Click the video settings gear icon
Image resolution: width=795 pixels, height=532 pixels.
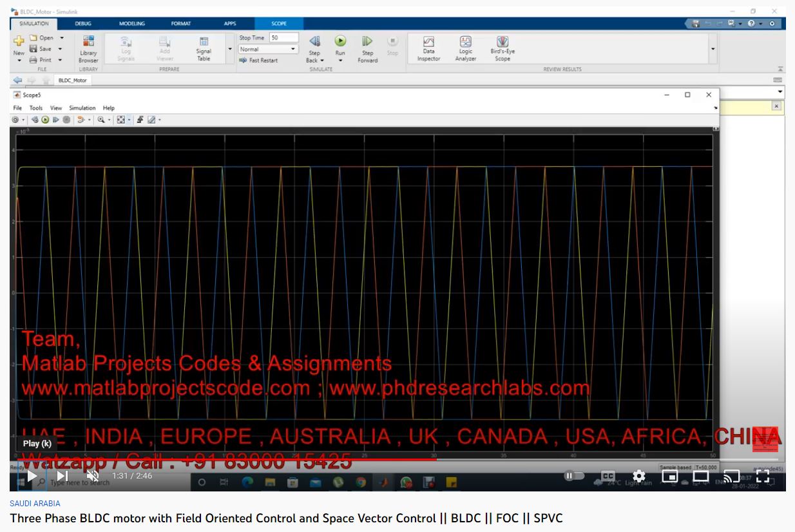[x=638, y=477]
